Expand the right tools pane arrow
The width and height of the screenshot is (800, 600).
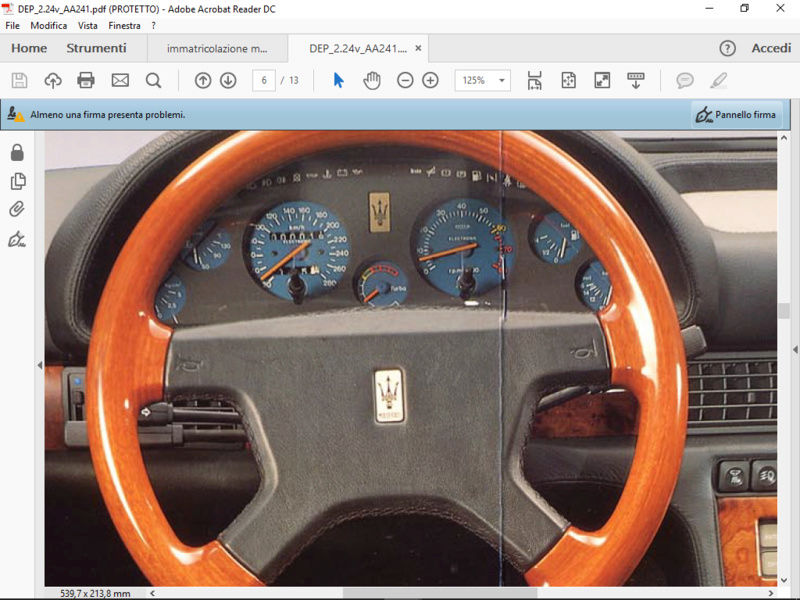[x=795, y=349]
